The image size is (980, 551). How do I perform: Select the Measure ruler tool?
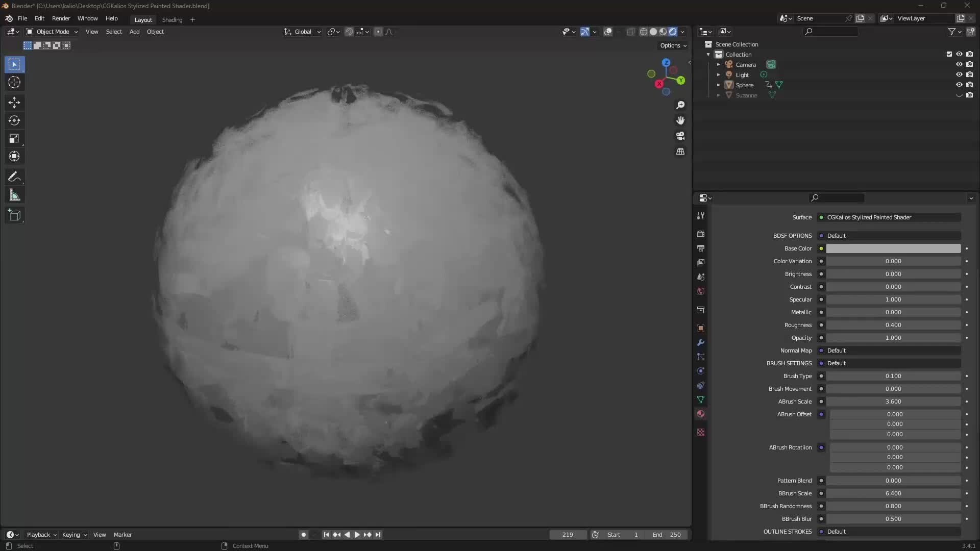click(x=14, y=195)
